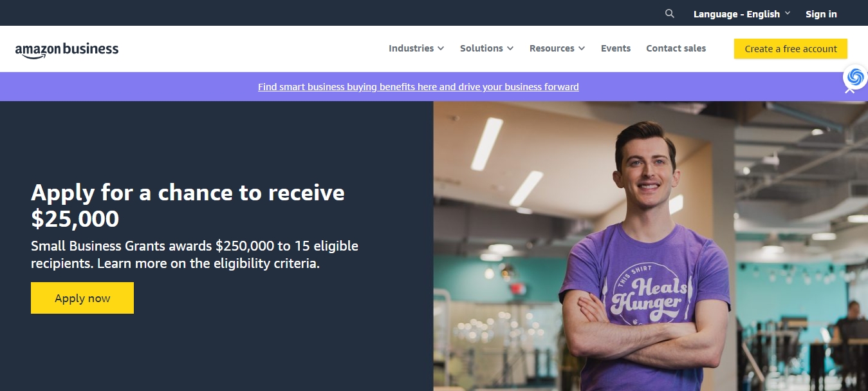Go to the Events page
Viewport: 868px width, 391px height.
pyautogui.click(x=616, y=48)
